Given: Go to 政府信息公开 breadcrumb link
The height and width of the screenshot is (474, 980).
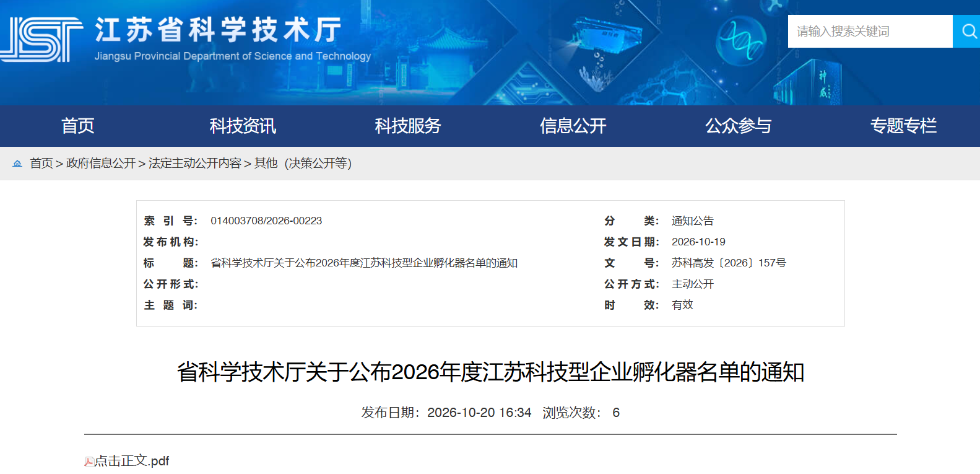Looking at the screenshot, I should pyautogui.click(x=101, y=163).
